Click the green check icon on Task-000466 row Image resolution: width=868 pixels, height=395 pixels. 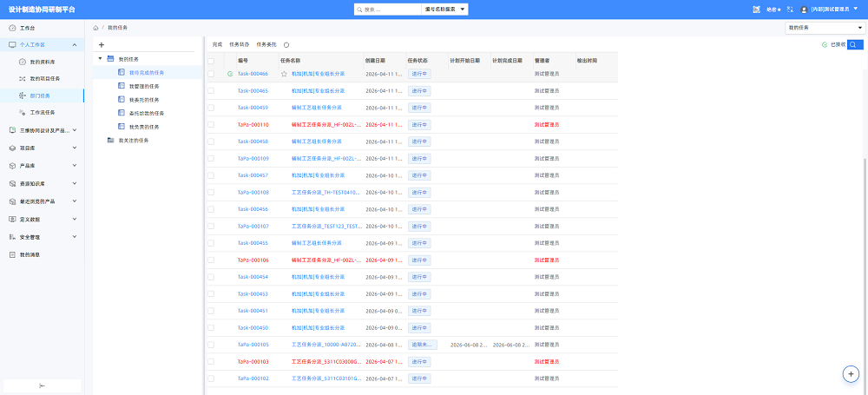(x=230, y=74)
